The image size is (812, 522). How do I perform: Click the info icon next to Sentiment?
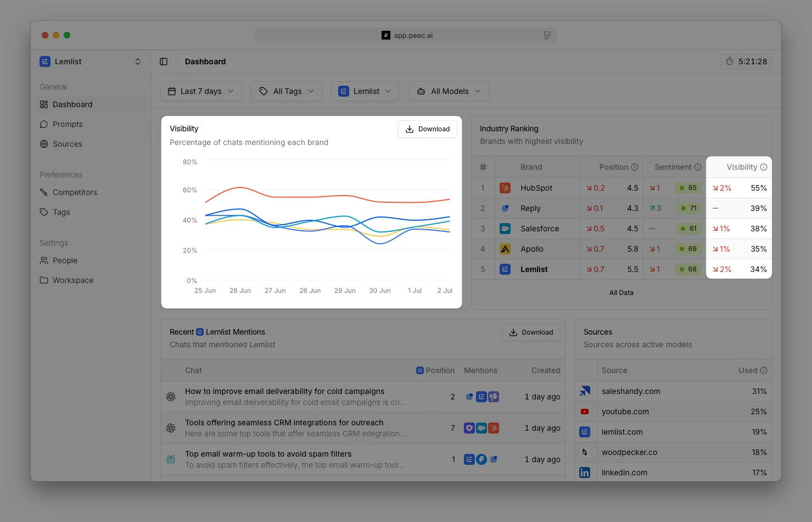698,167
